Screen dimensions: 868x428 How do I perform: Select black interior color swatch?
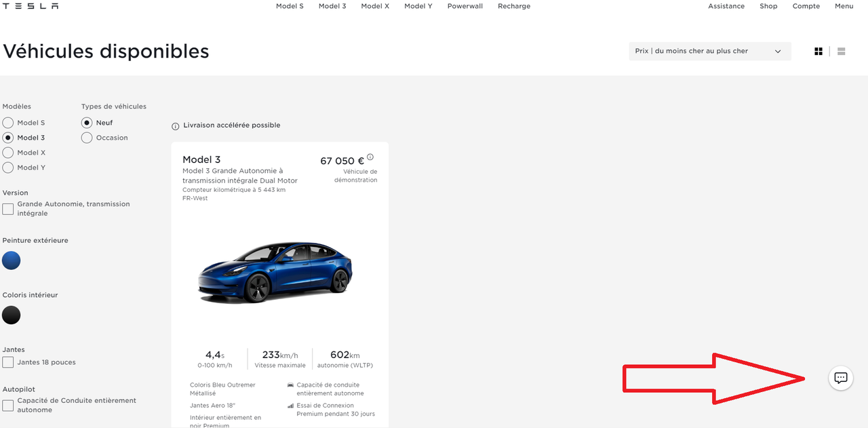[12, 315]
